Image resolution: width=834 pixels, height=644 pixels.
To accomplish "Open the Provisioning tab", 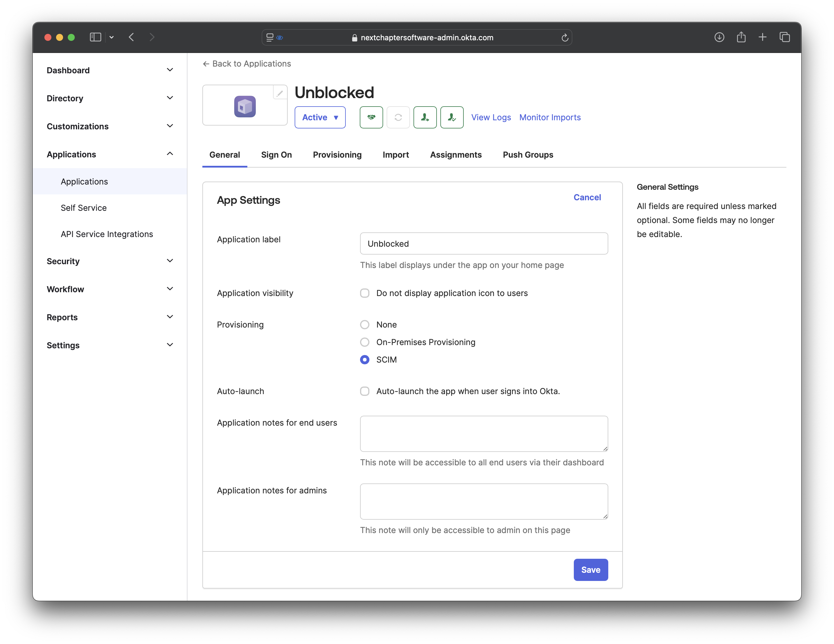I will [x=337, y=155].
